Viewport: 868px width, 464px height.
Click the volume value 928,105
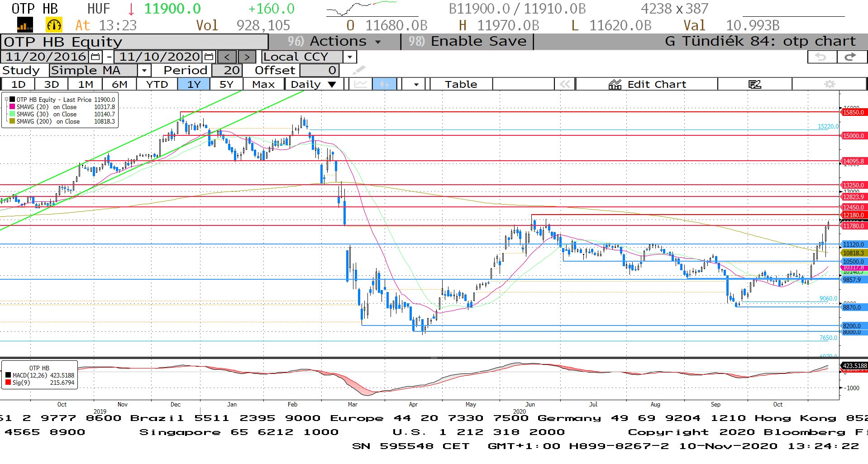[263, 25]
